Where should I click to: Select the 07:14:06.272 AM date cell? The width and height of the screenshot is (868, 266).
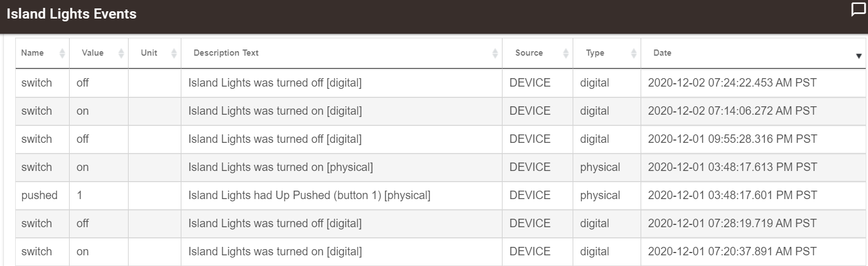[x=753, y=111]
